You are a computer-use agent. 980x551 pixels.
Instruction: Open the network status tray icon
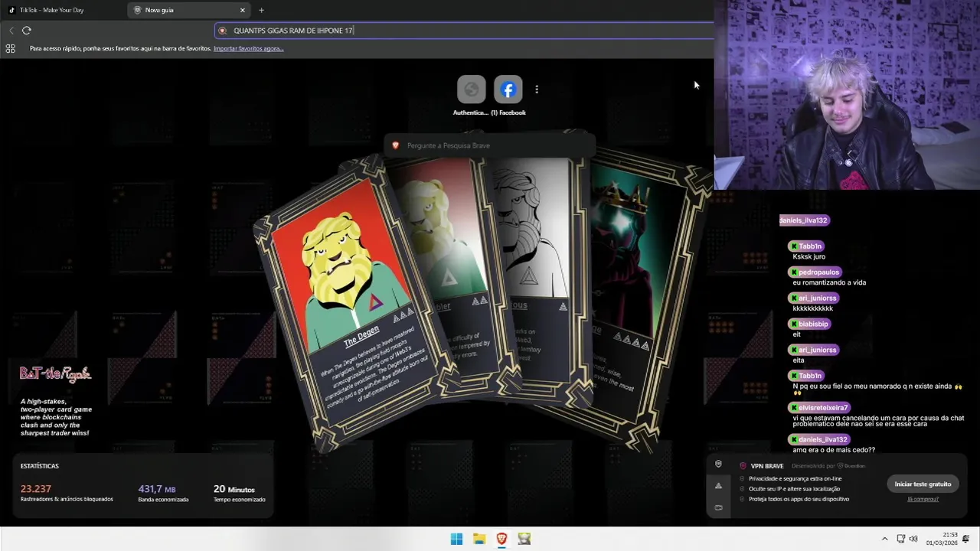[x=901, y=539]
